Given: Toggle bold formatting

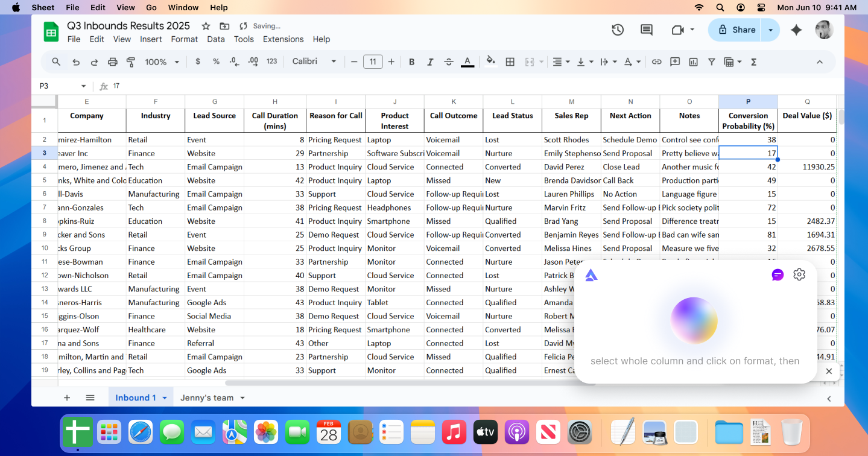Looking at the screenshot, I should [411, 62].
